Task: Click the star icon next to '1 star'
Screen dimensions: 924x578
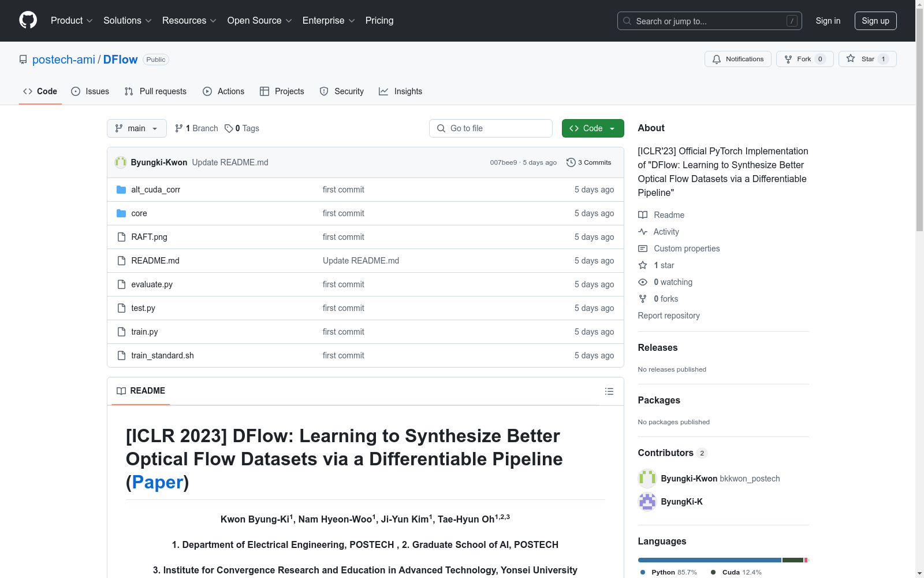Action: (643, 265)
